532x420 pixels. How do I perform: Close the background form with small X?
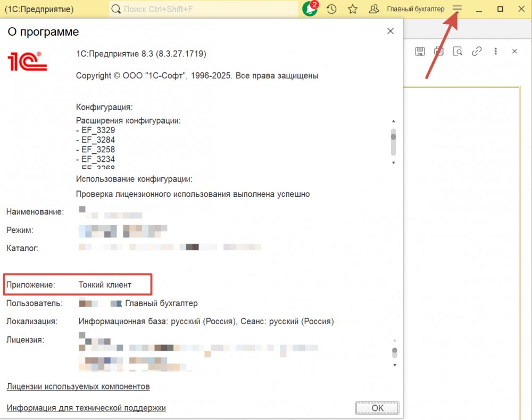(514, 51)
